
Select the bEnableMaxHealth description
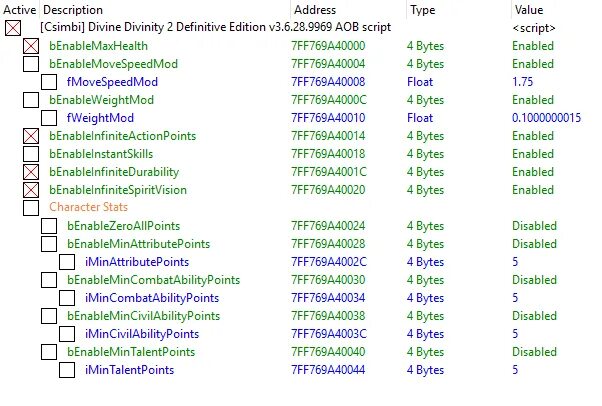[98, 46]
